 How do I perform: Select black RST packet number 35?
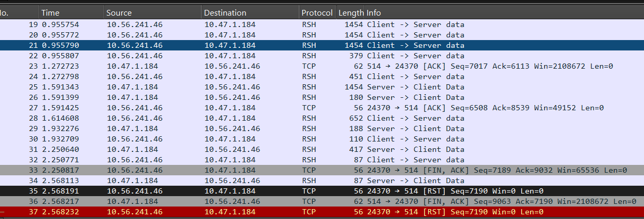coord(322,191)
